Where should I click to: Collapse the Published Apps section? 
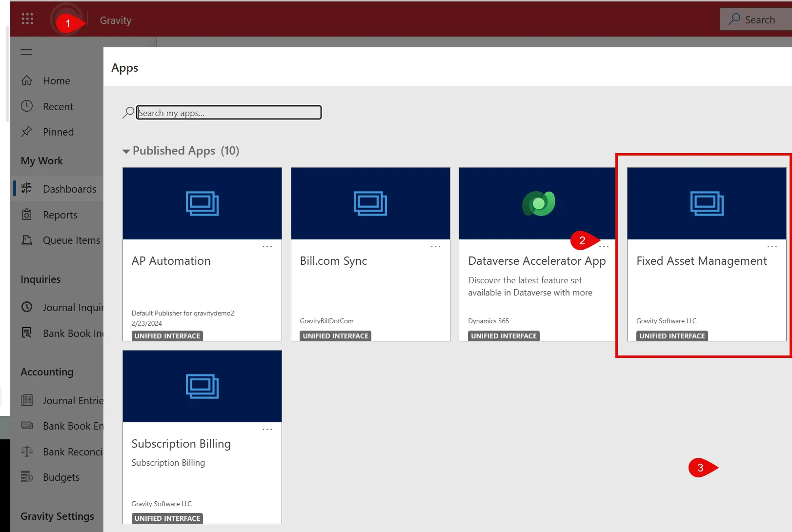126,151
